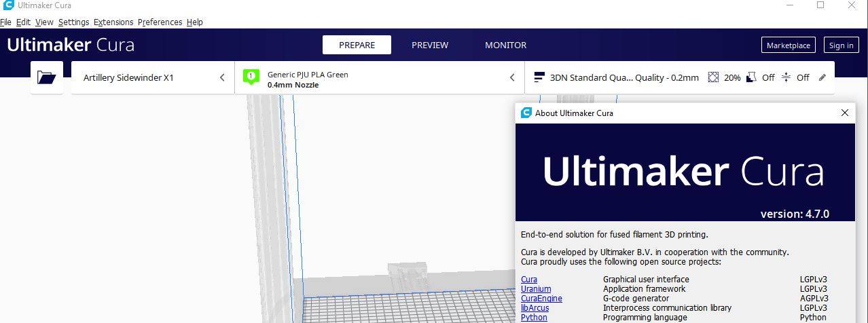Image resolution: width=868 pixels, height=323 pixels.
Task: Open the View menu
Action: [44, 22]
